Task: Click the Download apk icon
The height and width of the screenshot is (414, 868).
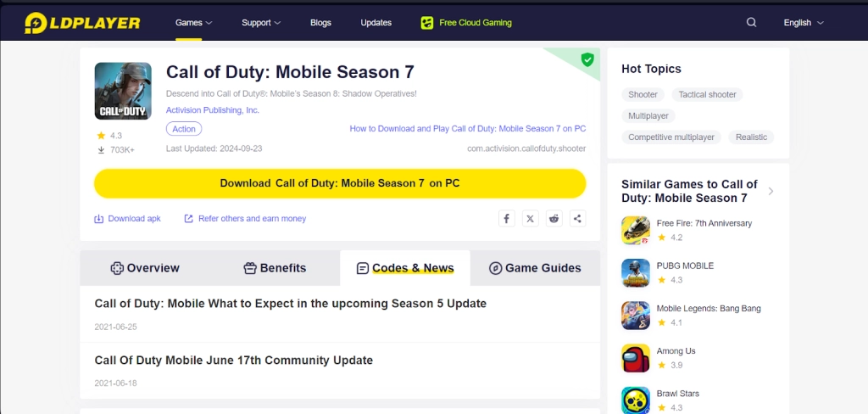Action: [x=99, y=219]
